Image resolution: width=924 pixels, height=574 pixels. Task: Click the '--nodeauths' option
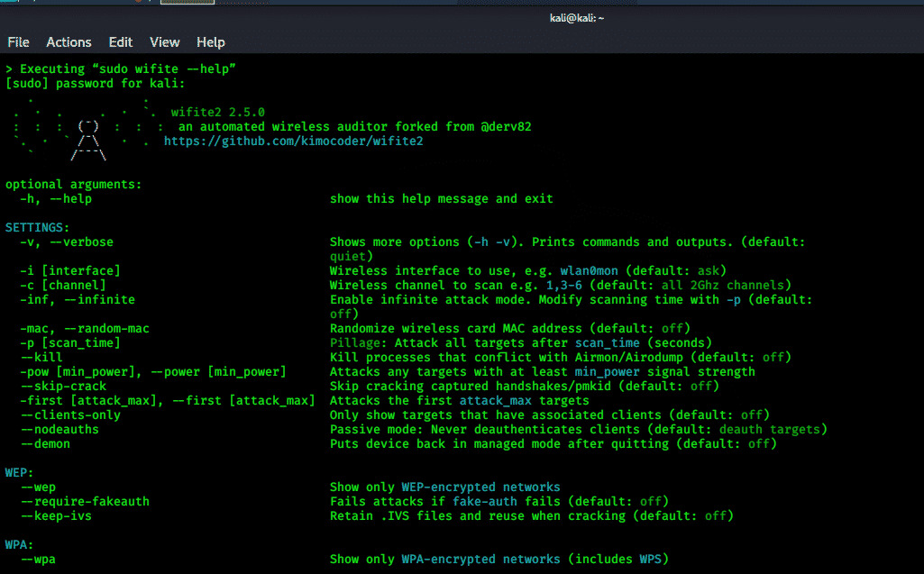59,430
